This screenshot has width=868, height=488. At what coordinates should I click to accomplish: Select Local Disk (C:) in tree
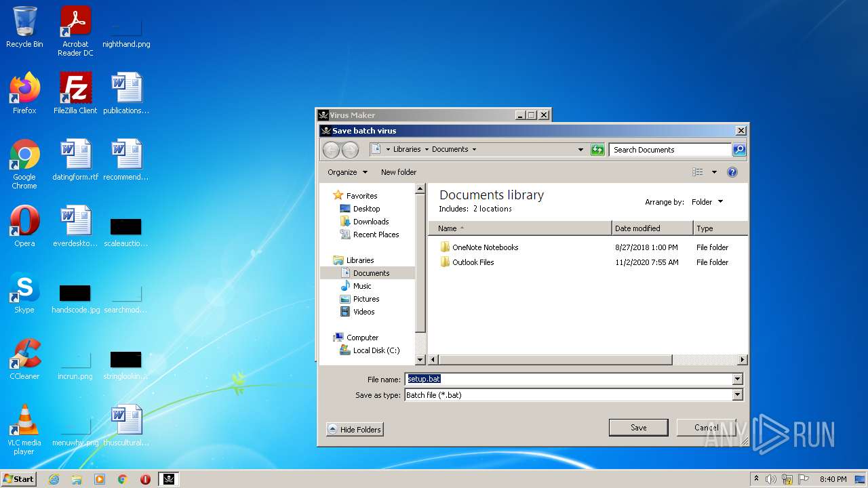pyautogui.click(x=376, y=350)
